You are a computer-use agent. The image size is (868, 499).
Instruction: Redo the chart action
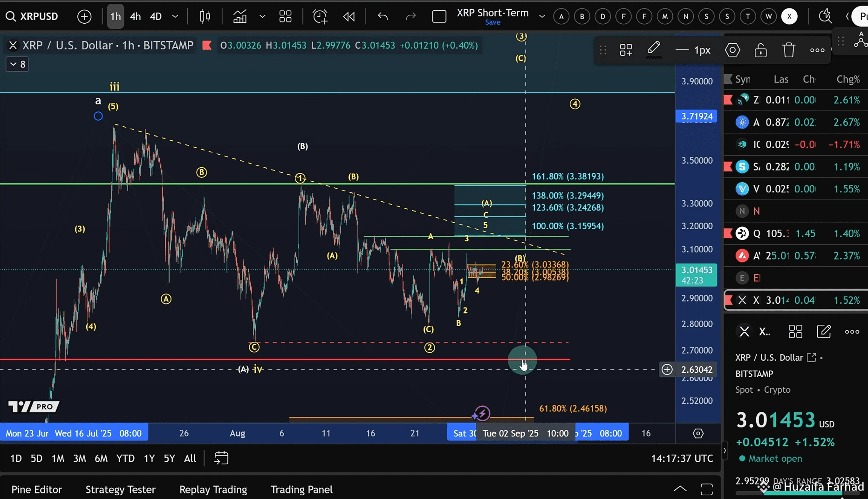point(410,17)
